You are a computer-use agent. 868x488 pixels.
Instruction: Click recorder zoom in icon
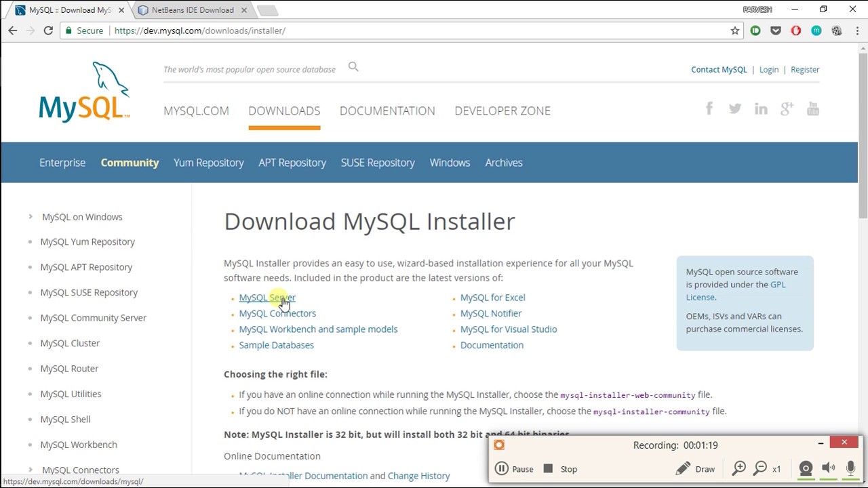click(739, 468)
